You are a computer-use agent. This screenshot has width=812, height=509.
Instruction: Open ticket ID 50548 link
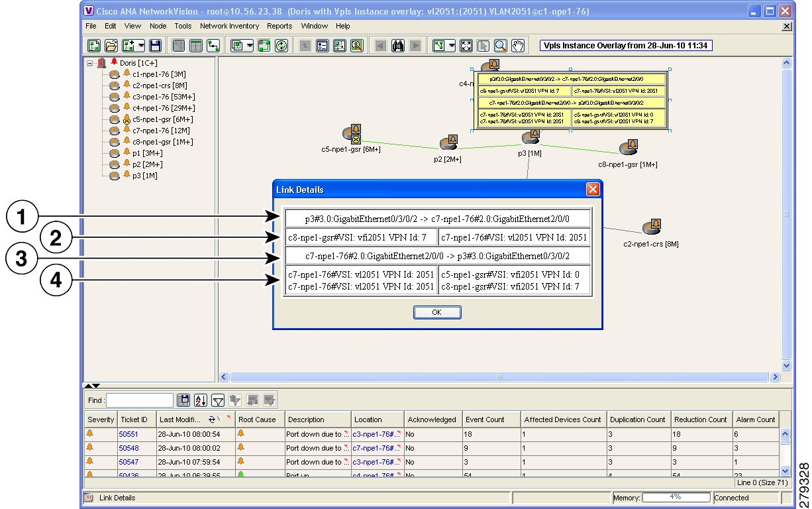click(128, 448)
